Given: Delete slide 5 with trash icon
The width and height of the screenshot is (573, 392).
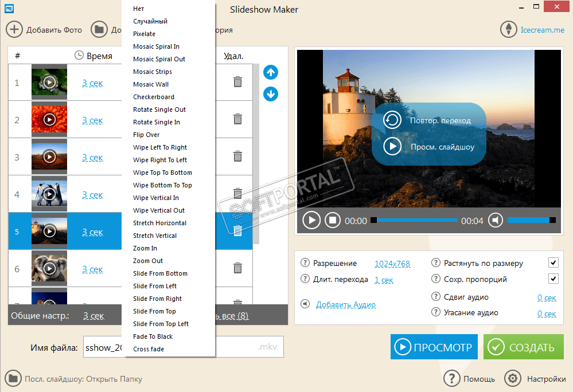Looking at the screenshot, I should [x=237, y=231].
